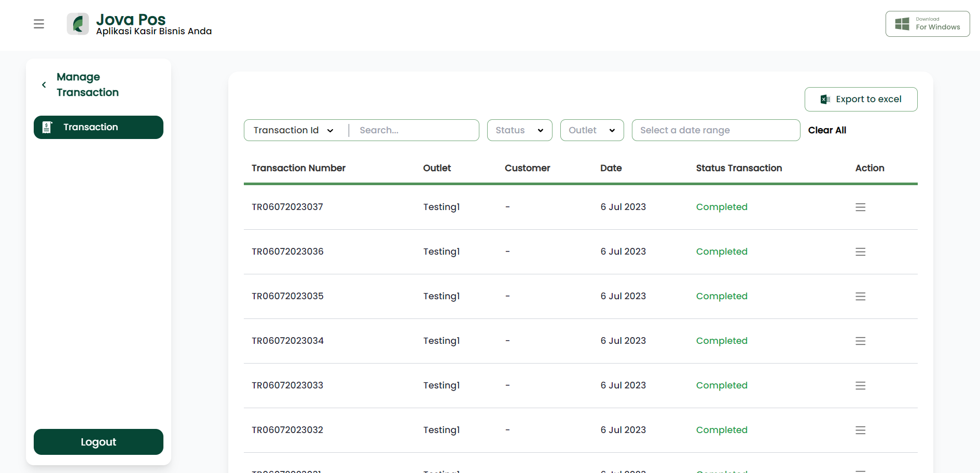Click the Customer column header
Screen dimensions: 980x473
(527, 168)
